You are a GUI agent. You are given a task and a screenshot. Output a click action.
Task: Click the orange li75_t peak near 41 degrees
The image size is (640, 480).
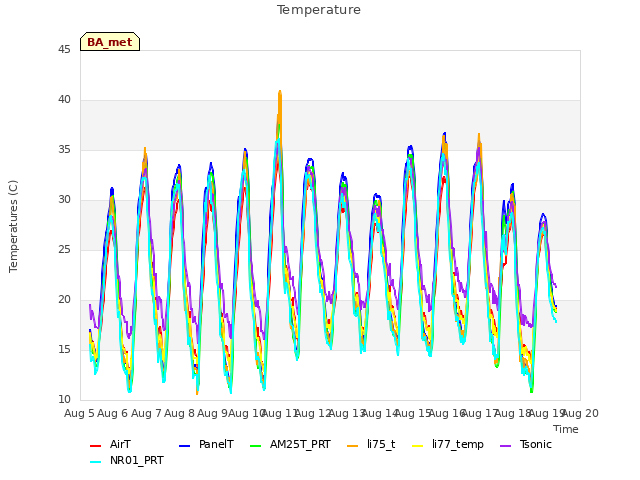click(x=280, y=93)
